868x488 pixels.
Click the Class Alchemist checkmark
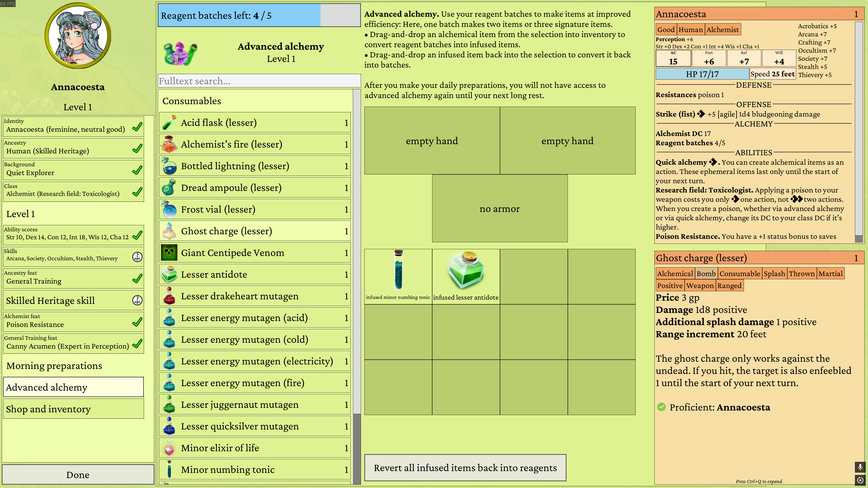tap(137, 192)
